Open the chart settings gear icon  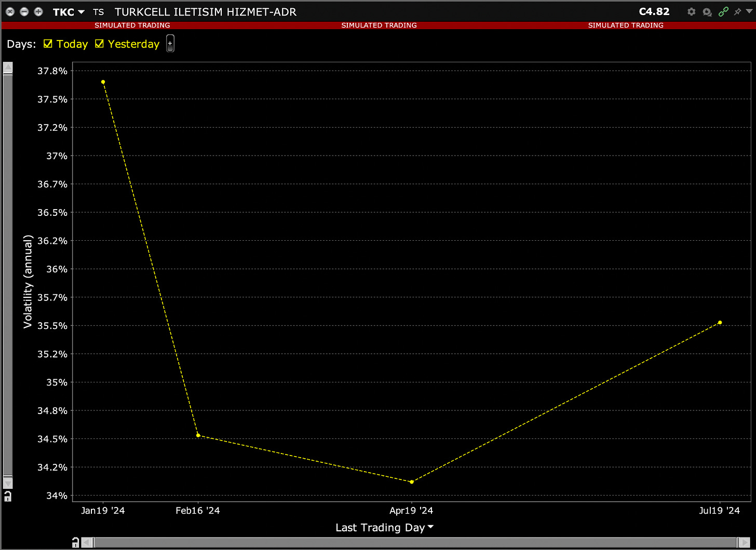(x=691, y=11)
